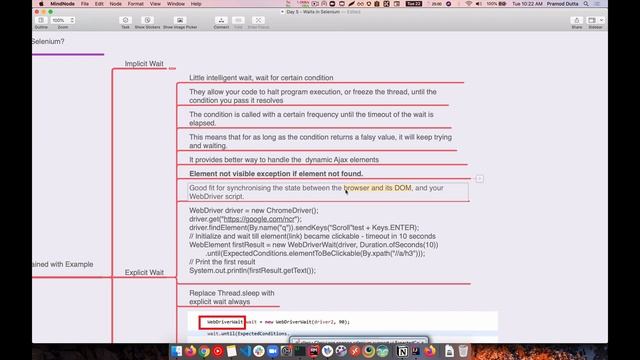The width and height of the screenshot is (640, 360).
Task: Select node 'The condition is called with a certain frequency'
Action: click(311, 118)
